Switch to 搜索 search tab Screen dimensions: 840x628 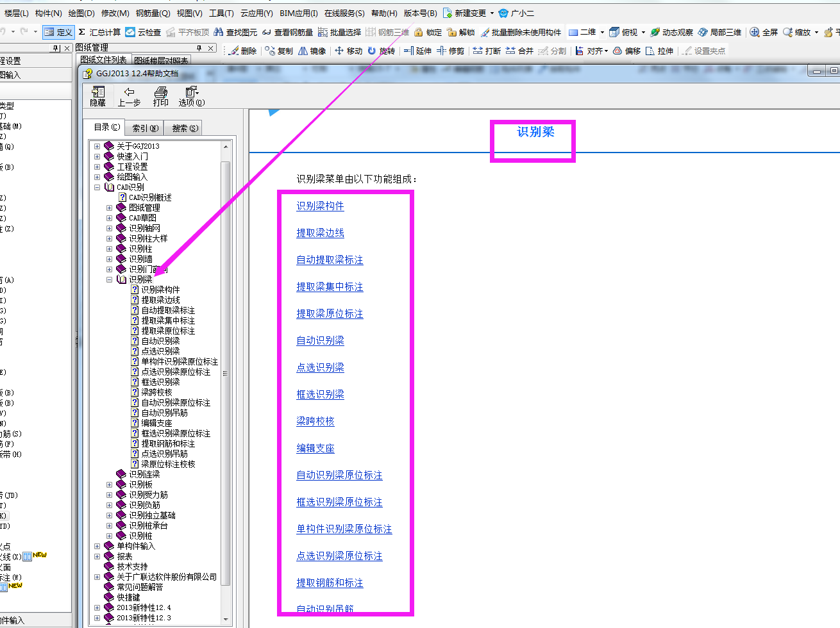(x=183, y=128)
